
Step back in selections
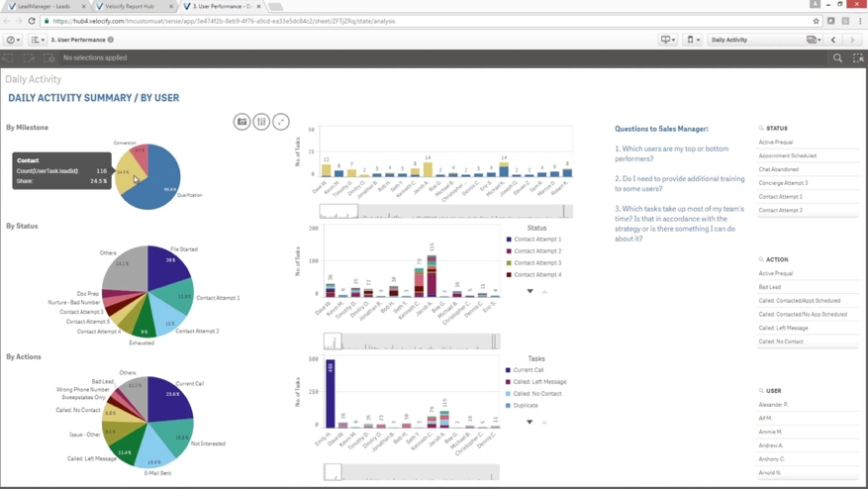pyautogui.click(x=8, y=57)
